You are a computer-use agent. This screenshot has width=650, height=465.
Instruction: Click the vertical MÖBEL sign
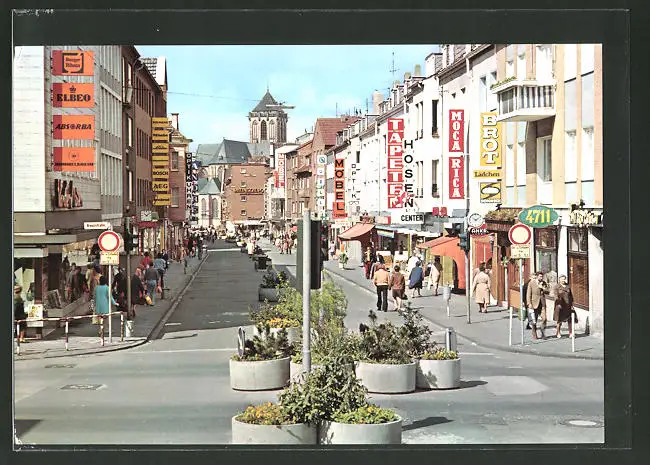point(339,187)
